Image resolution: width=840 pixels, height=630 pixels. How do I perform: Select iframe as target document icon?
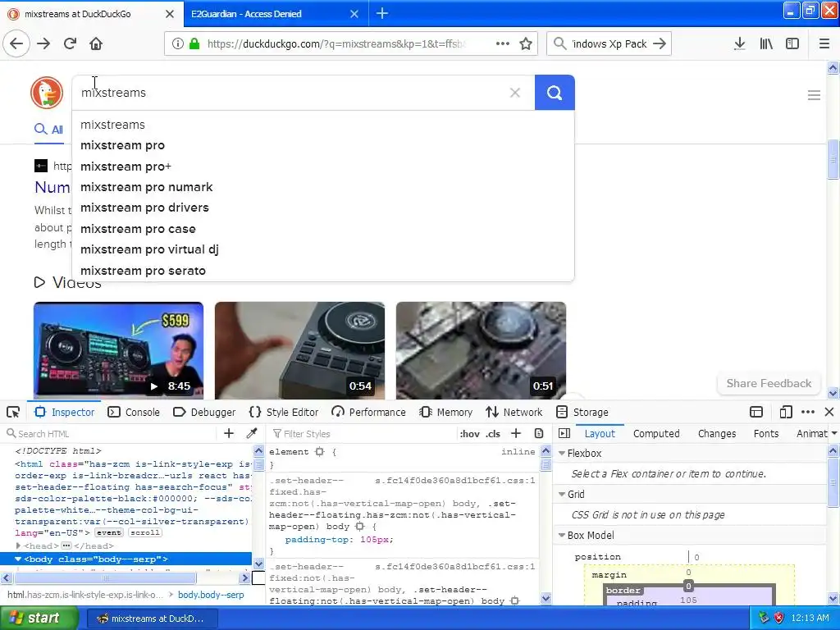tap(756, 412)
